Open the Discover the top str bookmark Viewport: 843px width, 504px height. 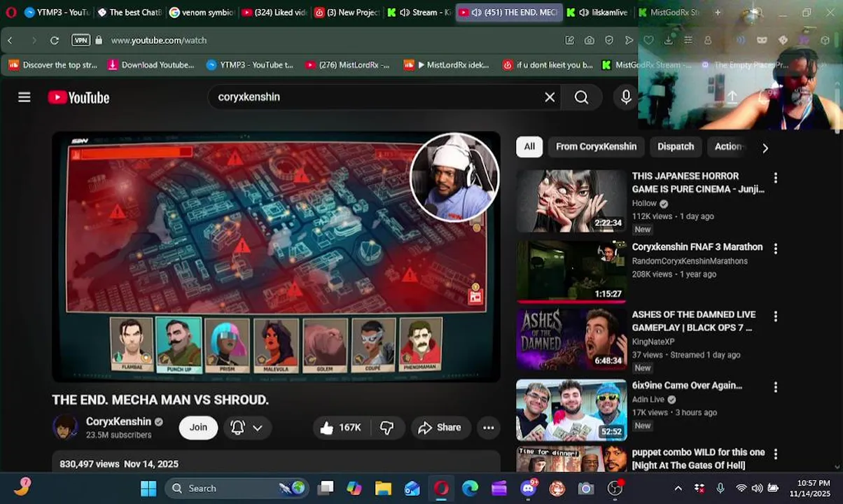tap(53, 65)
